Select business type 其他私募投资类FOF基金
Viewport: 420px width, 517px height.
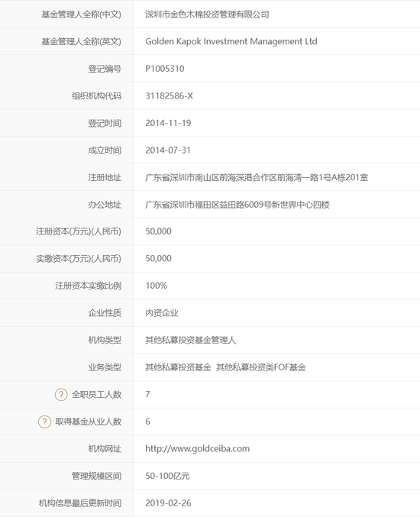260,367
